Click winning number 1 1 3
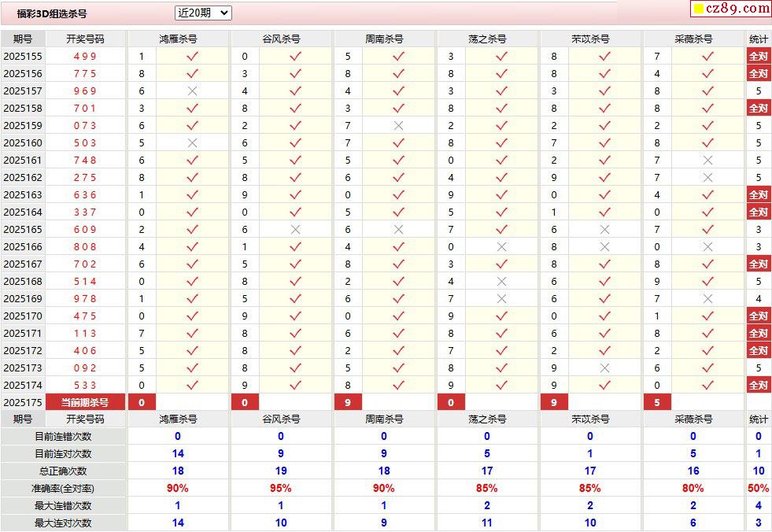This screenshot has width=772, height=532. [x=85, y=333]
